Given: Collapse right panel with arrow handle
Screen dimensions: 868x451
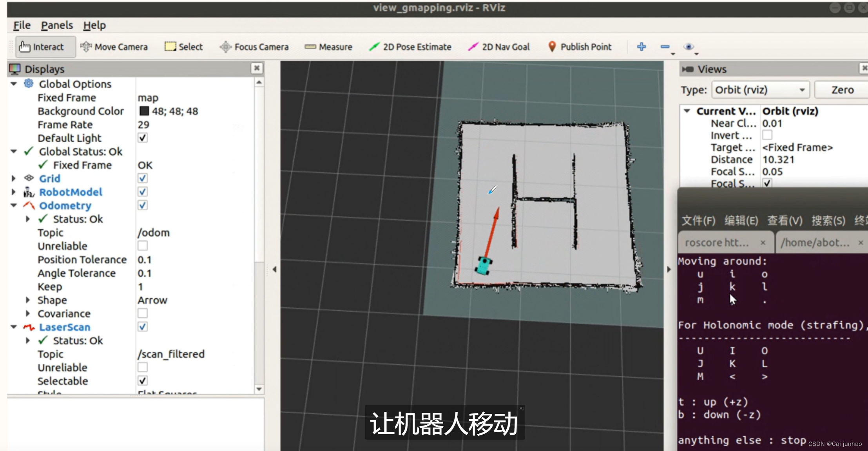Looking at the screenshot, I should (x=669, y=269).
